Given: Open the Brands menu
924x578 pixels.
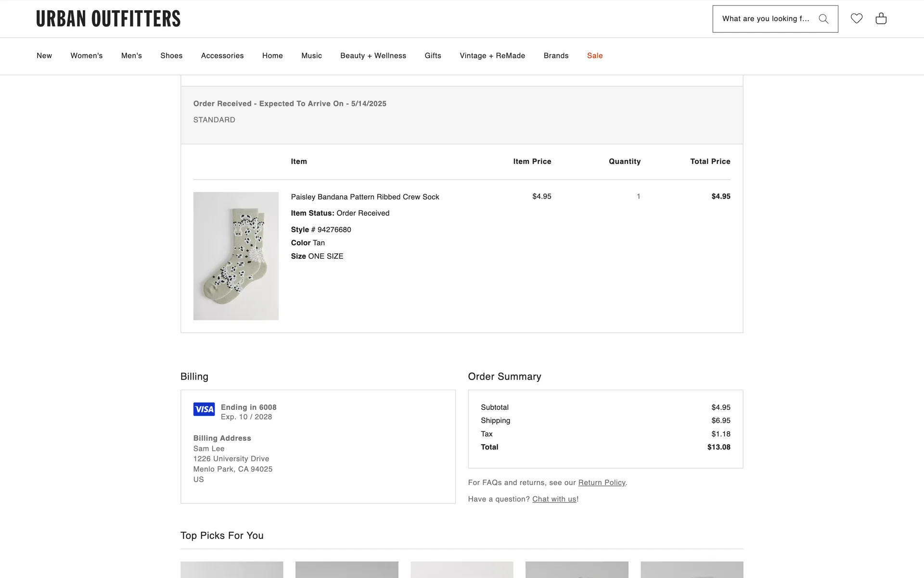Looking at the screenshot, I should point(556,56).
